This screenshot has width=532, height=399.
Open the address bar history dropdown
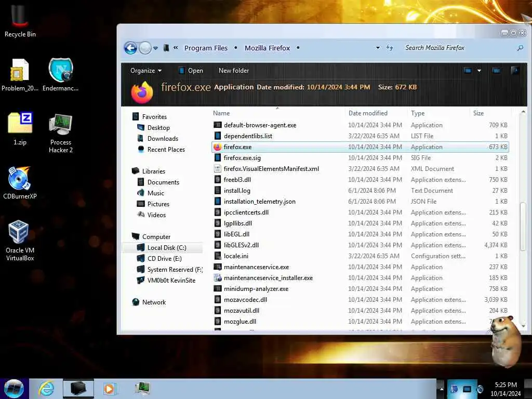point(378,48)
